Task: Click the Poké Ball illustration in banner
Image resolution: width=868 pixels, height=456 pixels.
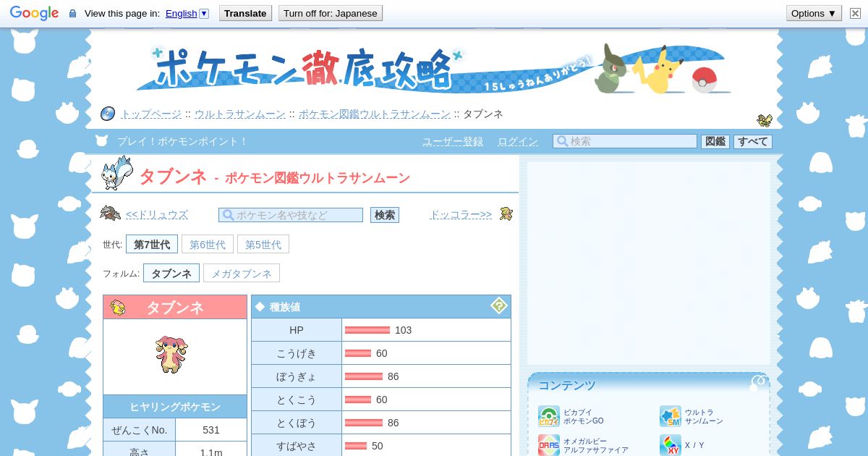Action: [x=704, y=80]
